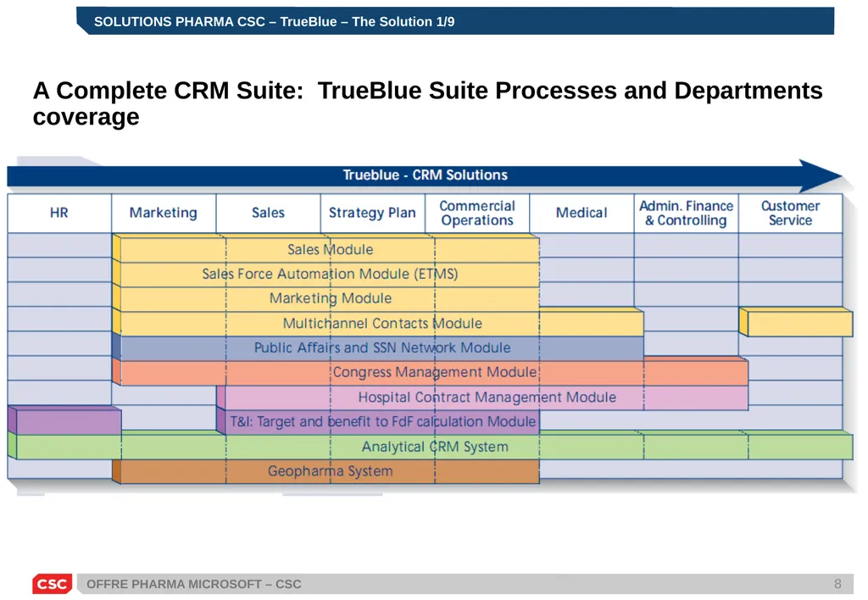Click the purple block under the HR column
868x600 pixels.
point(64,420)
